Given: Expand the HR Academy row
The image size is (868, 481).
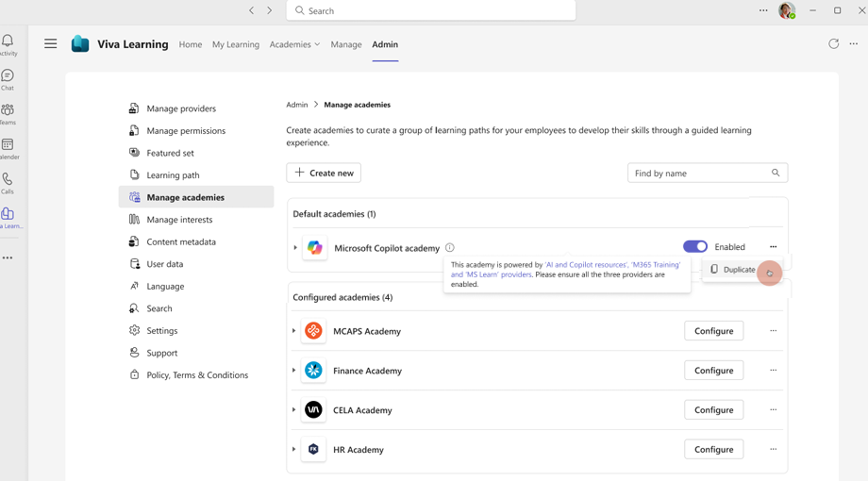Looking at the screenshot, I should 294,450.
